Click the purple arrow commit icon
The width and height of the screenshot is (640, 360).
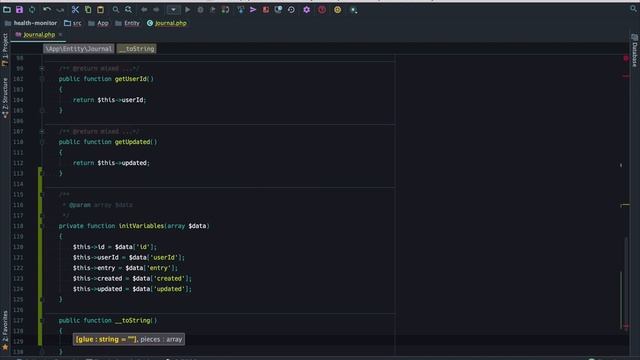253,9
